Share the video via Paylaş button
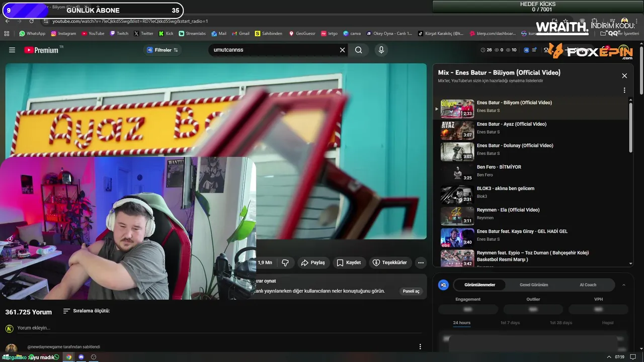The image size is (644, 362). click(x=313, y=262)
